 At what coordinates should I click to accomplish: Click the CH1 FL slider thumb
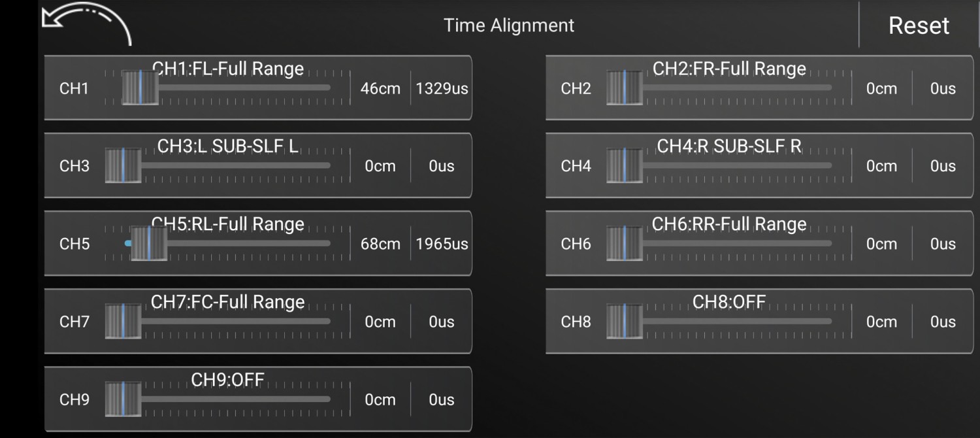(140, 88)
